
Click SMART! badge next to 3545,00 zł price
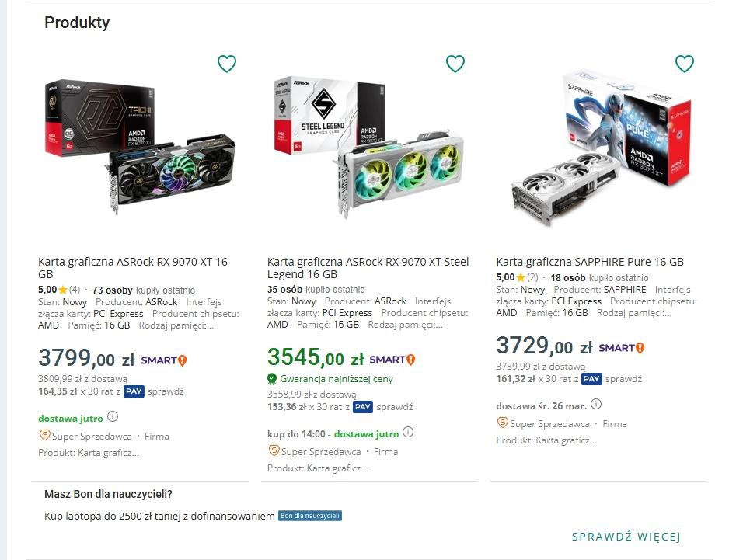392,360
